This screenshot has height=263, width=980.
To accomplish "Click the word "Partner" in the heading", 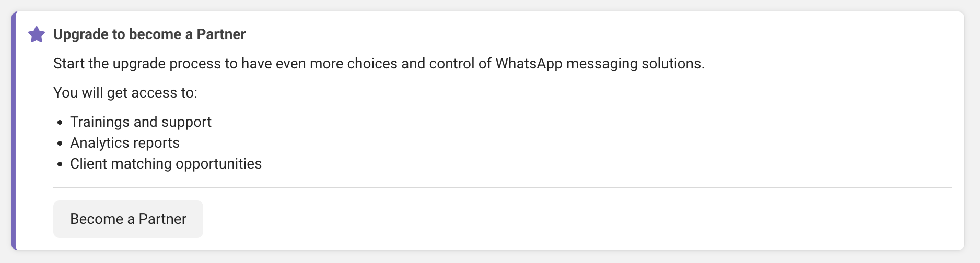I will point(221,34).
